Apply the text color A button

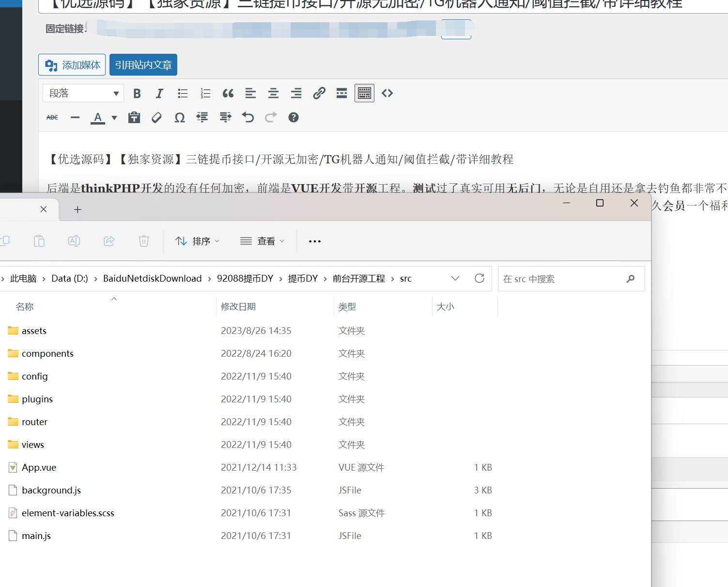[x=98, y=117]
